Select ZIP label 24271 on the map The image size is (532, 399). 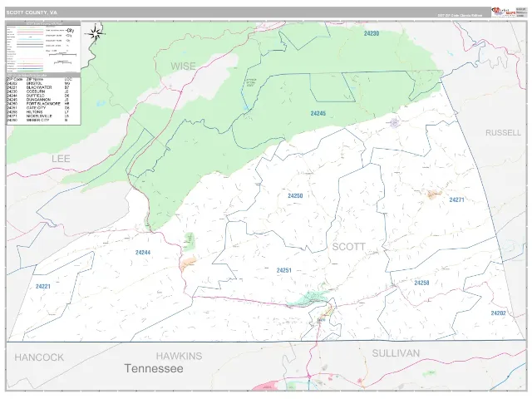tap(456, 199)
